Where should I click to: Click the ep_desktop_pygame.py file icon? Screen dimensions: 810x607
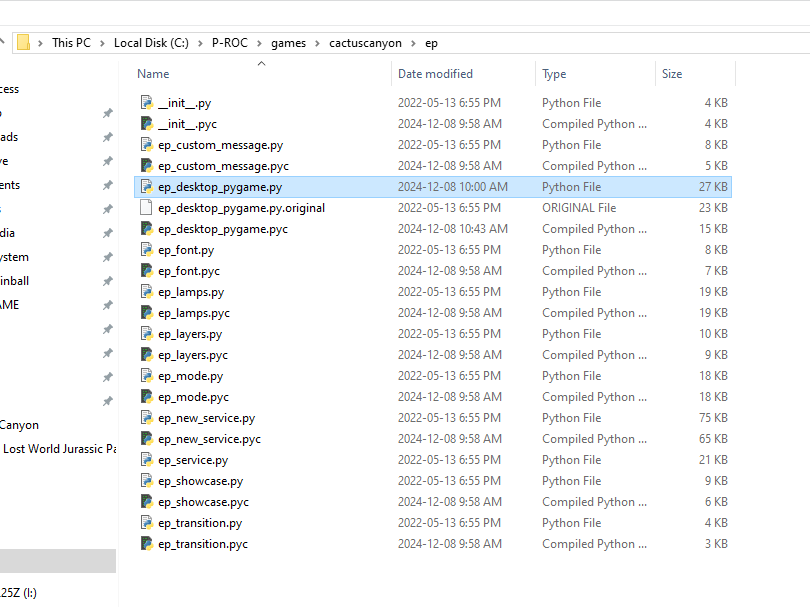pos(147,187)
